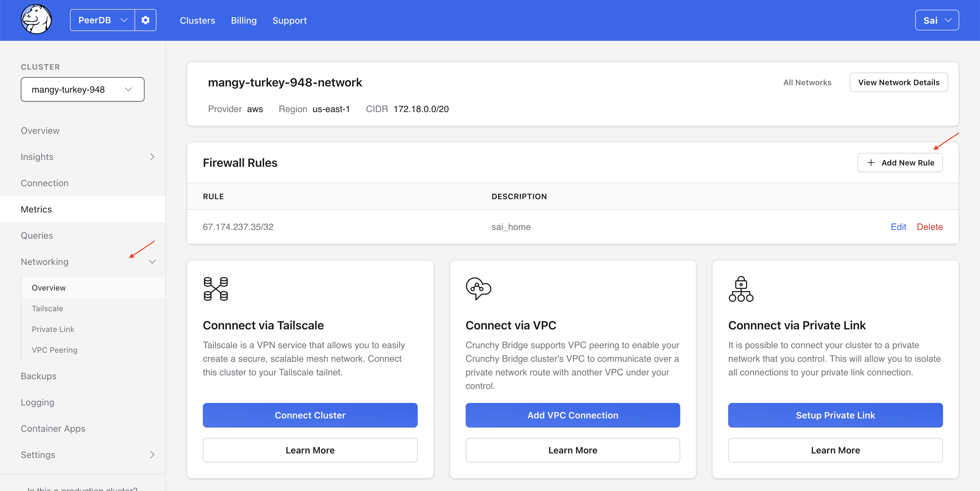This screenshot has height=491, width=980.
Task: Collapse the Networking sidebar section
Action: click(152, 262)
